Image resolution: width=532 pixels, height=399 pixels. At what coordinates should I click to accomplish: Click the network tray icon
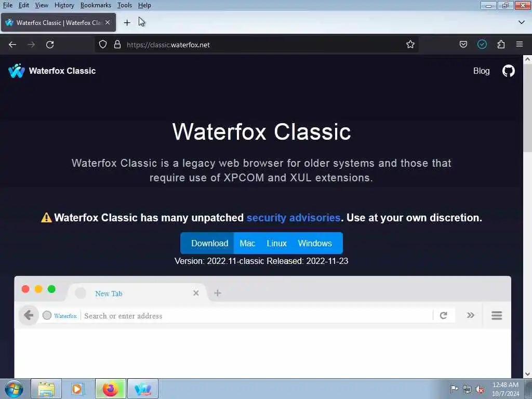point(467,390)
